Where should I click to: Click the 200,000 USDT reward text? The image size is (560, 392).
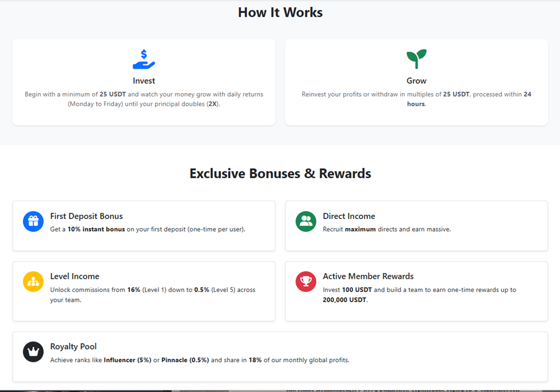344,300
